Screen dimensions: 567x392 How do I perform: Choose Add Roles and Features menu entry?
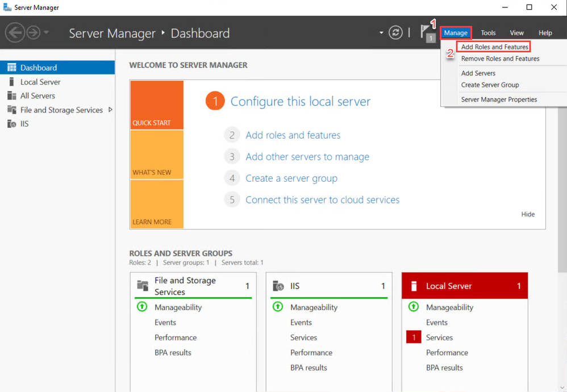(494, 47)
